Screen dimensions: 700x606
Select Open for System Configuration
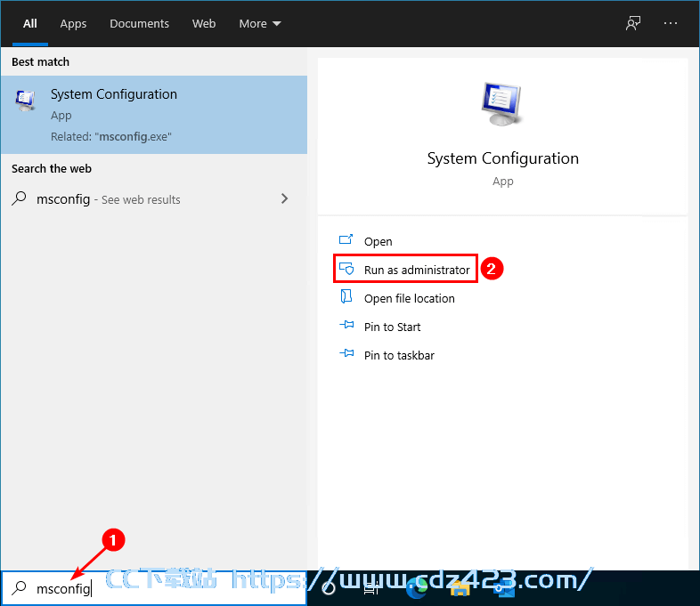[x=378, y=241]
